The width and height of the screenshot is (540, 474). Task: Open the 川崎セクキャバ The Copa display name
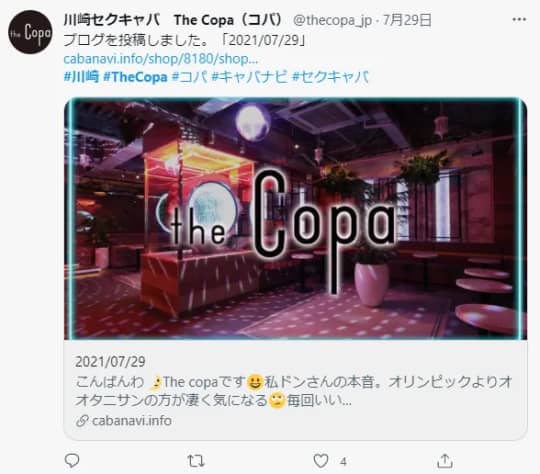point(173,20)
